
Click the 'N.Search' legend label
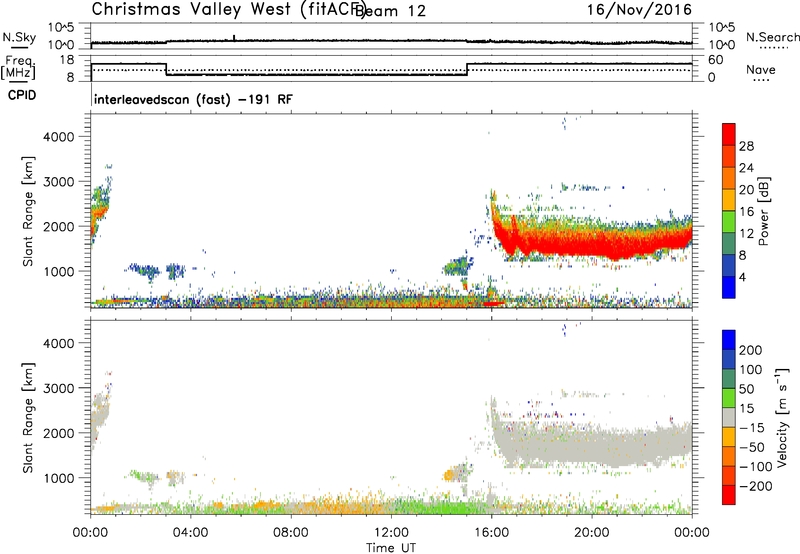(x=772, y=37)
